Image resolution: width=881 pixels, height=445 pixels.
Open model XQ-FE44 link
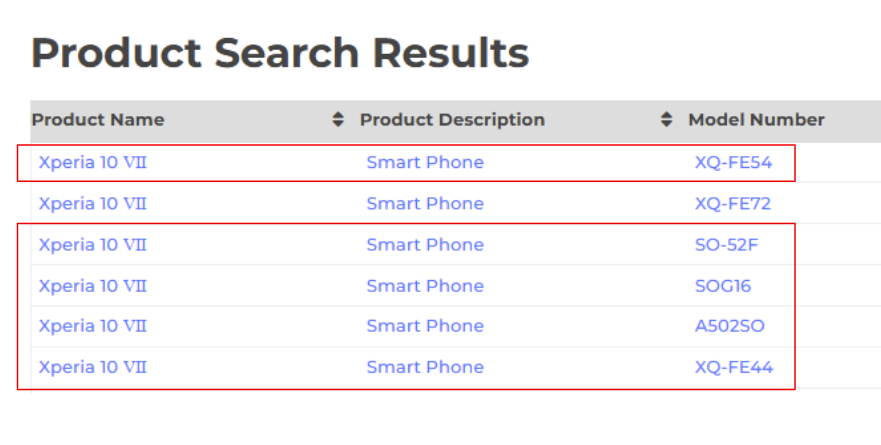(734, 367)
